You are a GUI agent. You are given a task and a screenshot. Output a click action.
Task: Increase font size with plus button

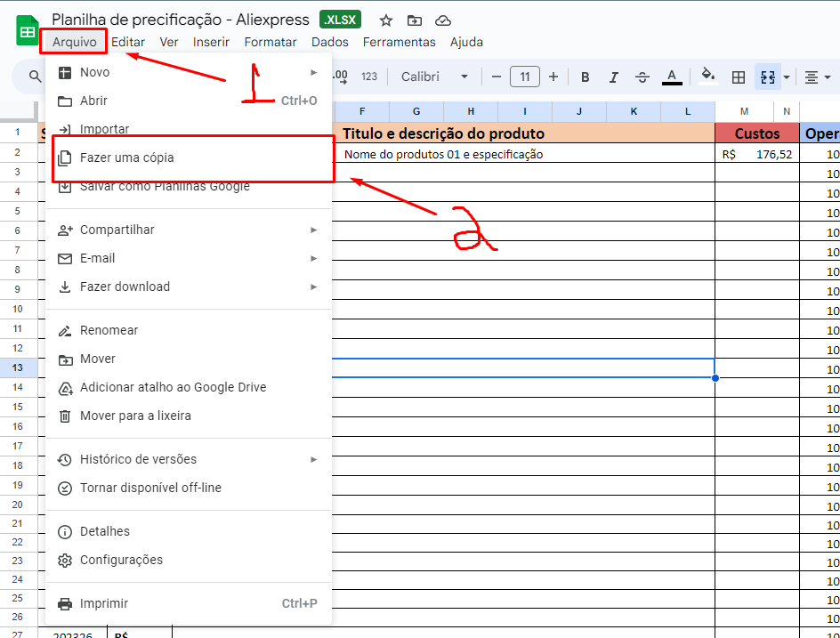coord(553,77)
